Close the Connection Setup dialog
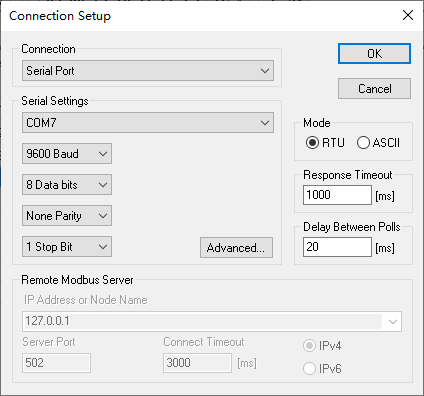This screenshot has height=396, width=424. tap(408, 15)
